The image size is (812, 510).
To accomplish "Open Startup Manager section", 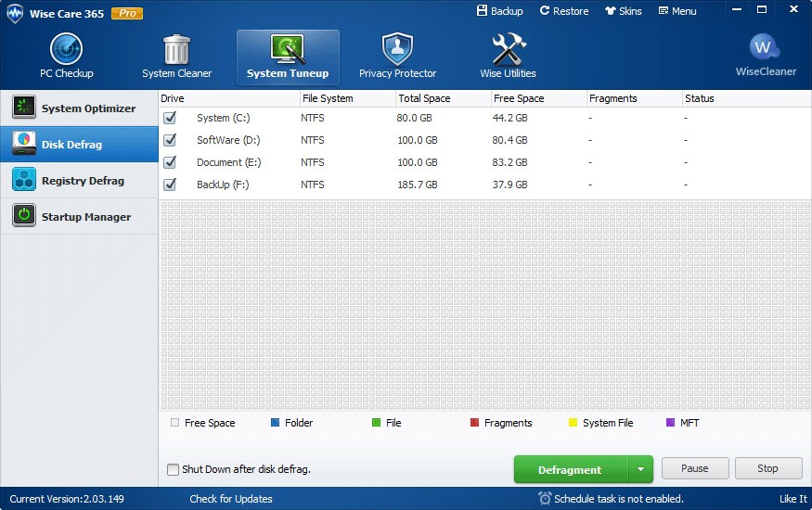I will (79, 217).
